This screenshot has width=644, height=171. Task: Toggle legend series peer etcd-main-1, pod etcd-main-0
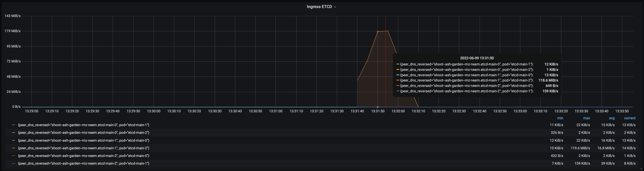(83, 140)
